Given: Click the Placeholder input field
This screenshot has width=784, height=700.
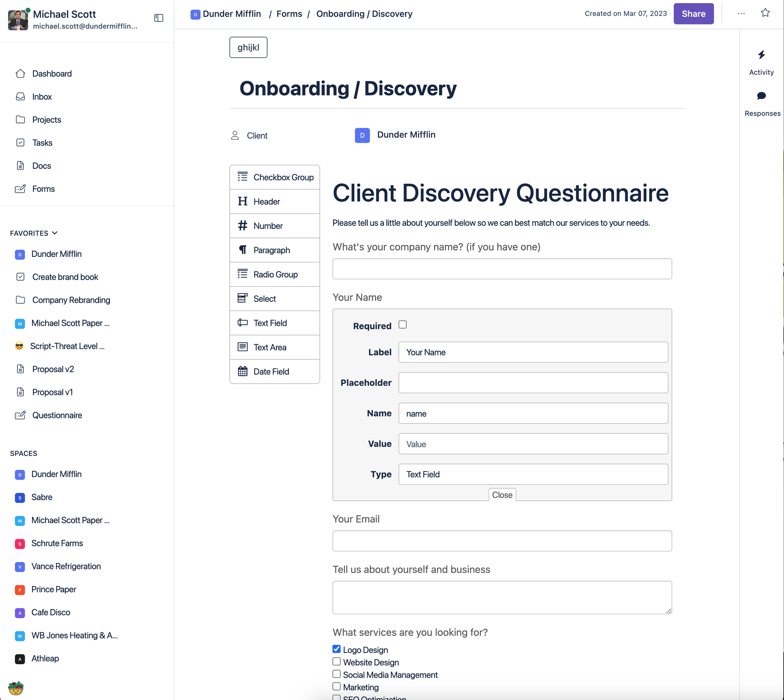Looking at the screenshot, I should pyautogui.click(x=533, y=383).
